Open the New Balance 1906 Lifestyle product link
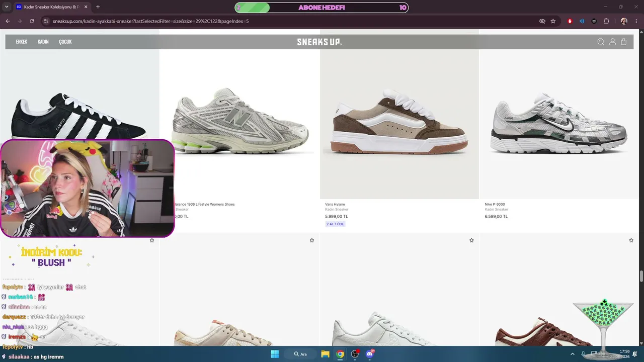The image size is (644, 362). click(204, 204)
